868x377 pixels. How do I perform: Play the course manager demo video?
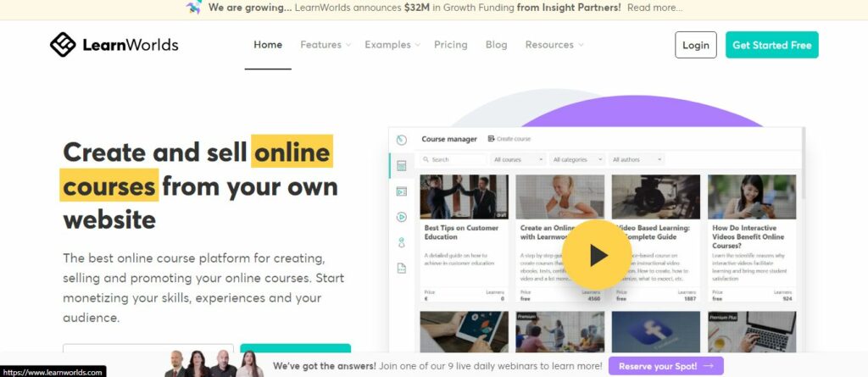pyautogui.click(x=597, y=255)
